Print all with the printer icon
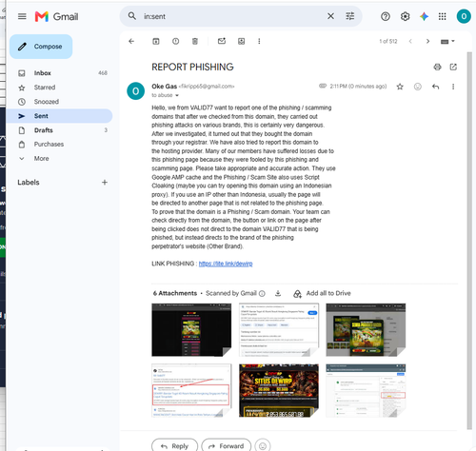 [x=437, y=67]
